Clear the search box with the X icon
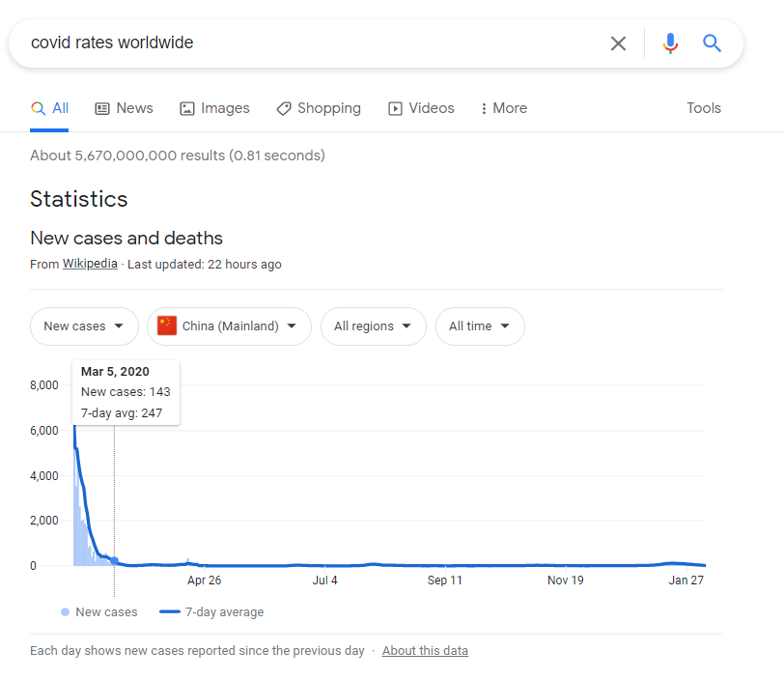 (x=618, y=43)
